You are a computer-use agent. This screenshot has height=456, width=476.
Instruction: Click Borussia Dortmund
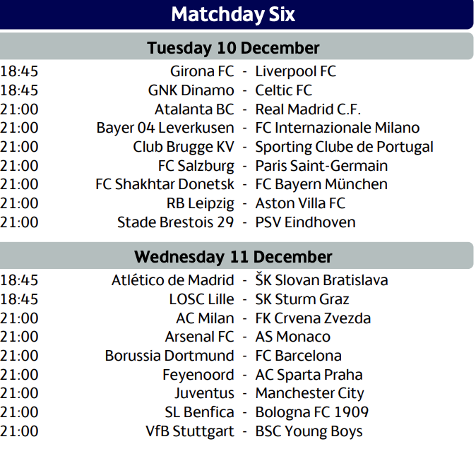coord(169,356)
